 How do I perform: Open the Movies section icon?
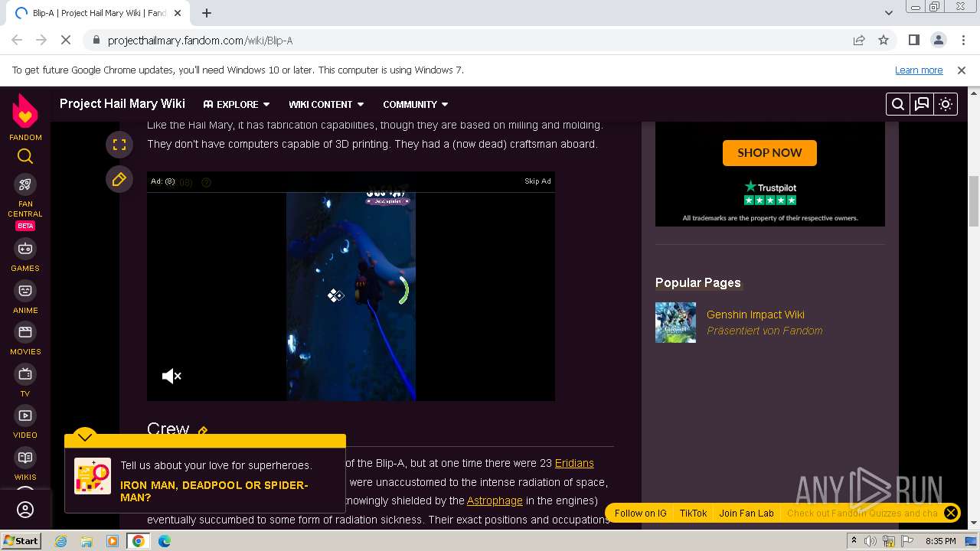click(25, 332)
